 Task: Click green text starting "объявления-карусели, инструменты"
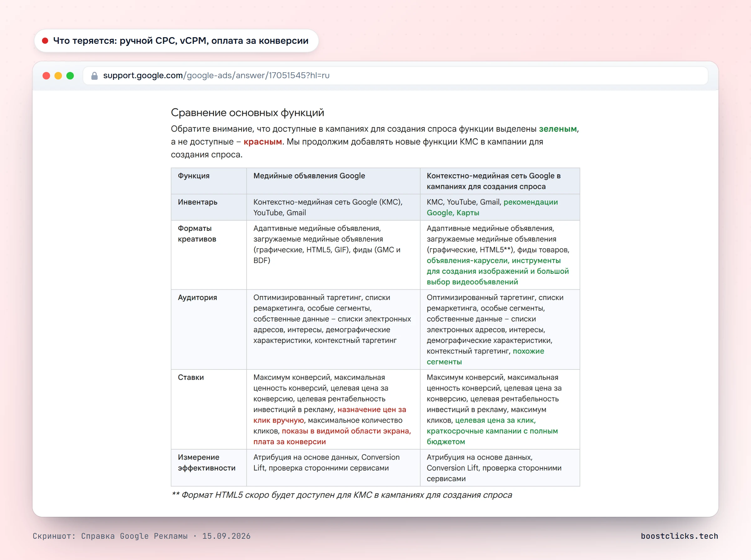(498, 271)
